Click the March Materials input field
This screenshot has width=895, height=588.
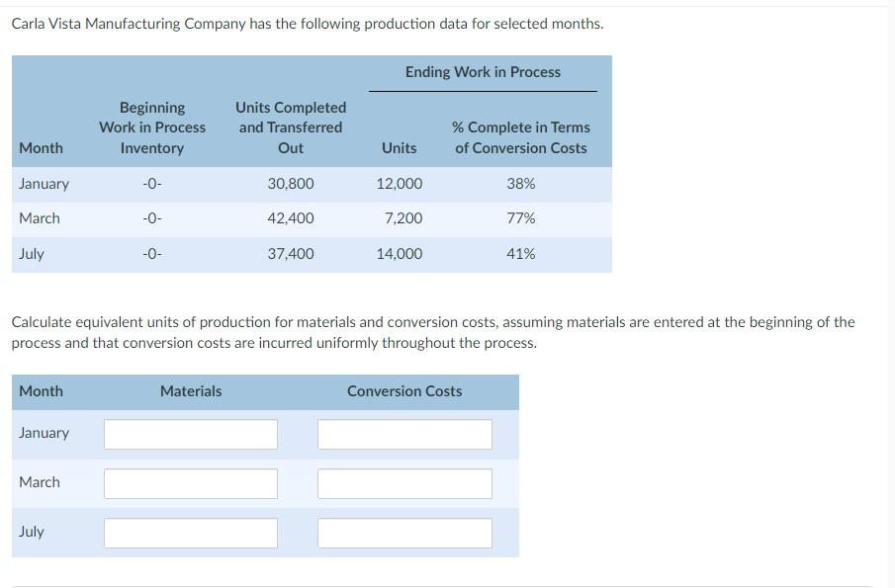tap(190, 482)
